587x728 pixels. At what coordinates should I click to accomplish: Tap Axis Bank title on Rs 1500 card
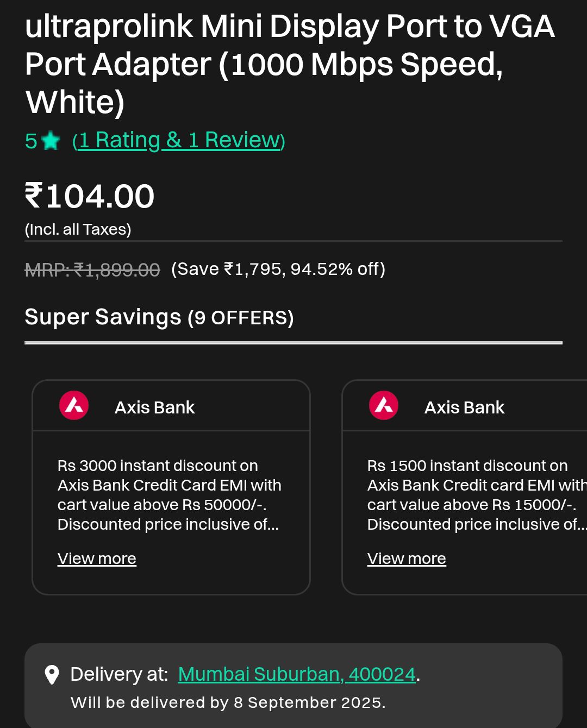pos(464,407)
